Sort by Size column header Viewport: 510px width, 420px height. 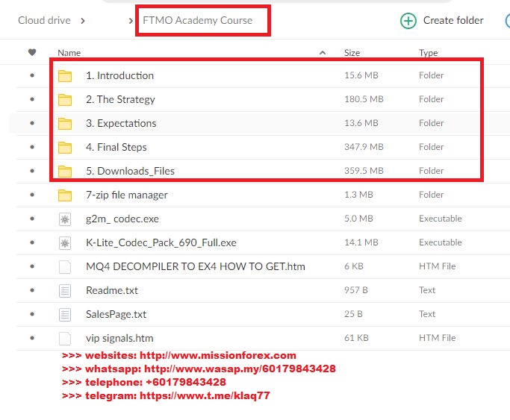click(x=352, y=53)
